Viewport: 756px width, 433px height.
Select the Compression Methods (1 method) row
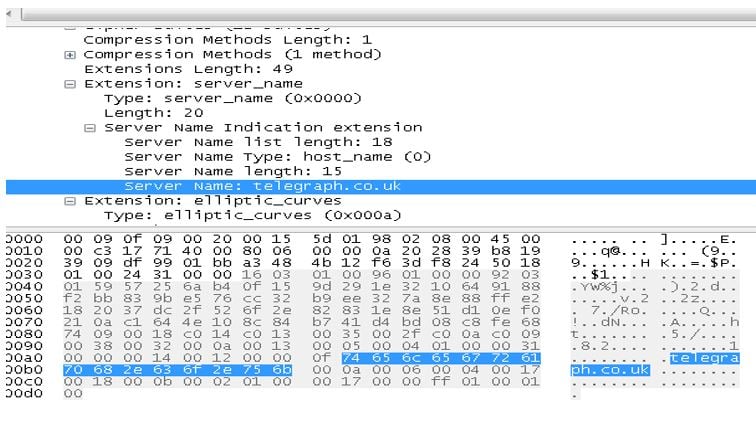click(x=233, y=54)
